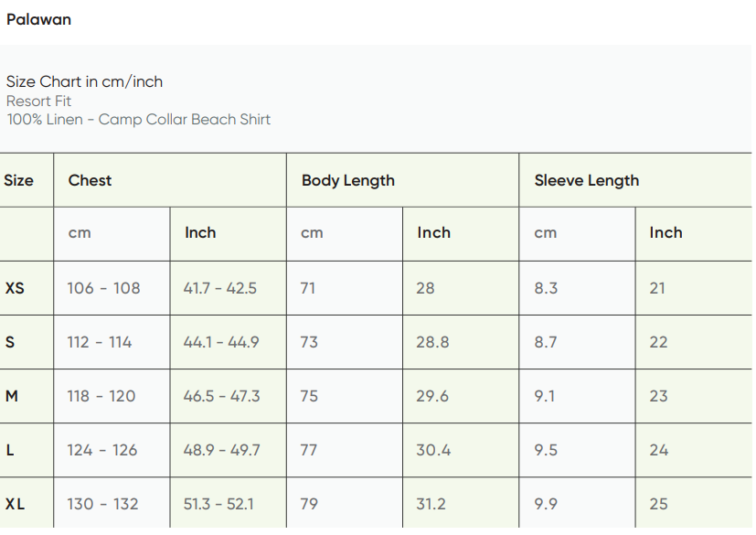The width and height of the screenshot is (756, 535).
Task: Click the Body Length column header
Action: click(x=347, y=180)
